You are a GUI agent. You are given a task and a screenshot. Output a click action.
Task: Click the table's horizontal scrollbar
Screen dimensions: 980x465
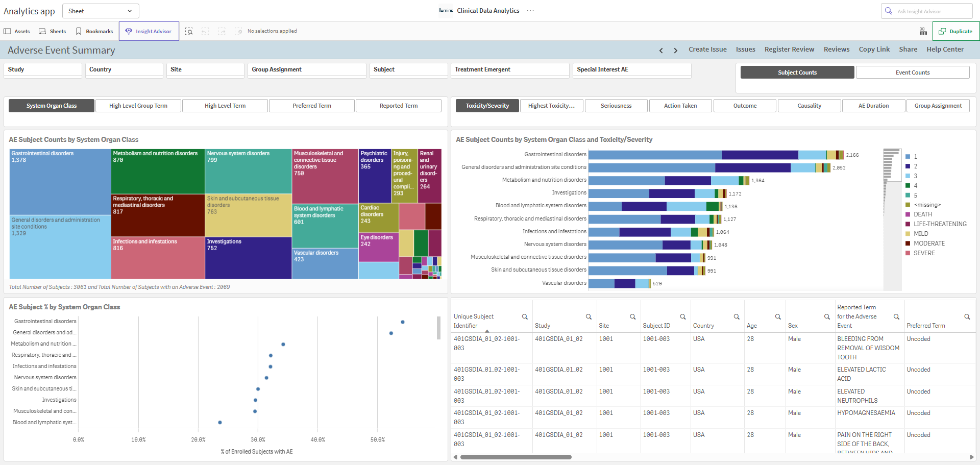(x=516, y=457)
